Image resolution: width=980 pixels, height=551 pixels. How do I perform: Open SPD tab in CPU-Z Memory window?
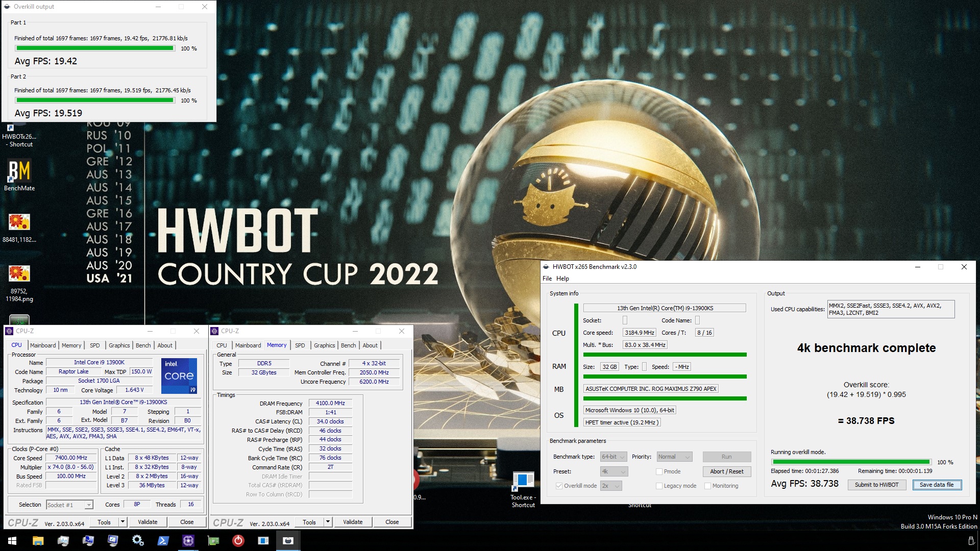pos(300,345)
